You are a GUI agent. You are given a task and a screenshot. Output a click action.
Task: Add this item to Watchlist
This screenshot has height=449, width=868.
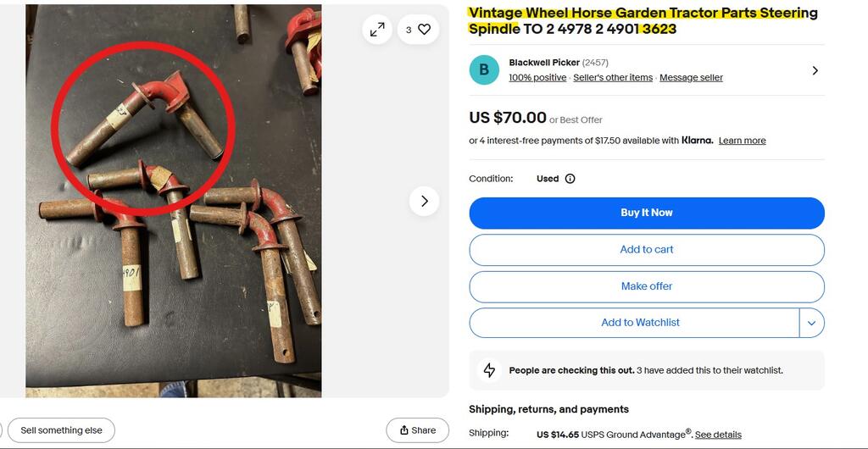tap(634, 323)
